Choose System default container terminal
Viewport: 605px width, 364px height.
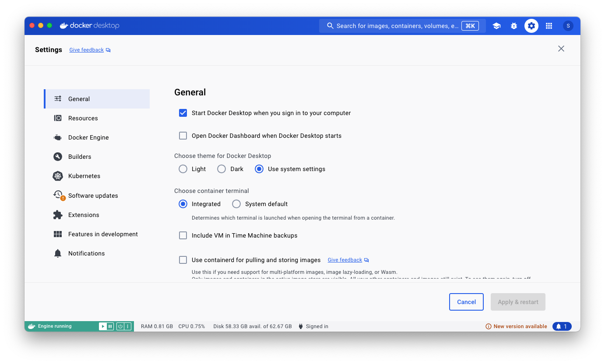[x=236, y=204]
